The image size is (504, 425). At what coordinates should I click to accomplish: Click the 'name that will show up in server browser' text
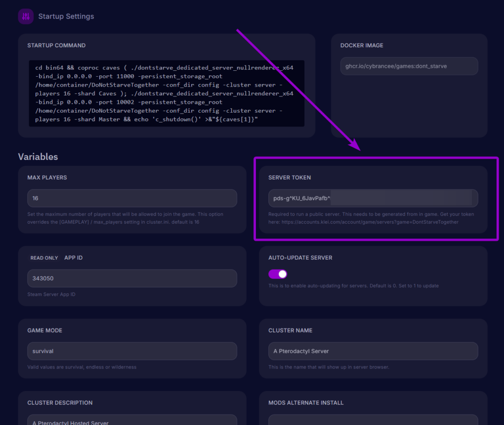pyautogui.click(x=329, y=367)
